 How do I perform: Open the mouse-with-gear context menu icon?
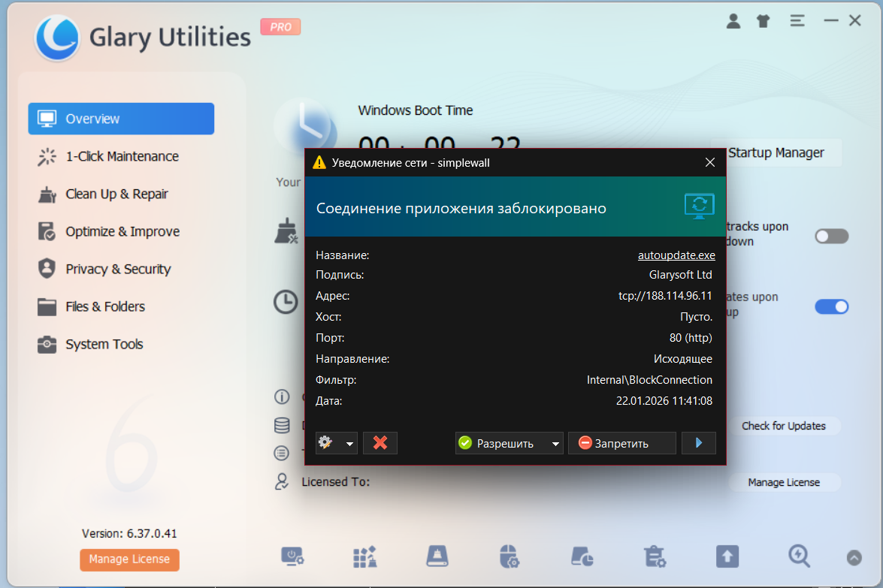pos(509,556)
